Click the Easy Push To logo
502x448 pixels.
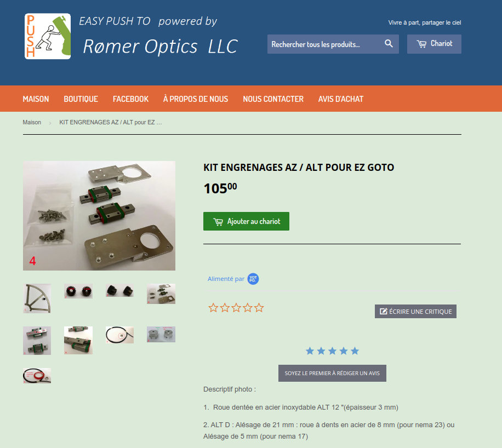pyautogui.click(x=48, y=36)
